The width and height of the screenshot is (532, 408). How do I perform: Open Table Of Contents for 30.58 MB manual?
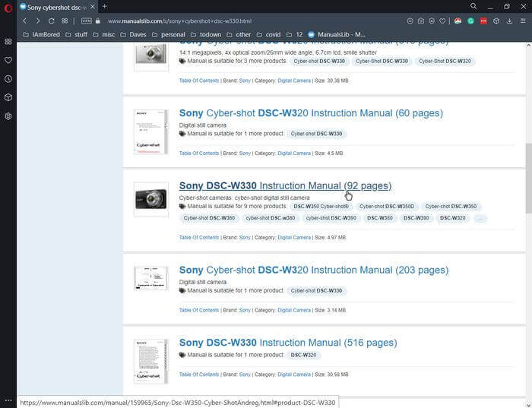[199, 375]
